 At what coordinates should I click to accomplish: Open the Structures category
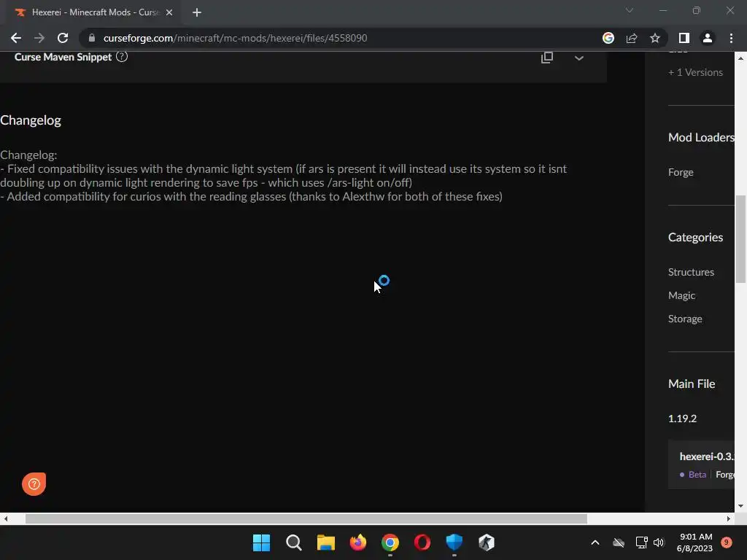(691, 272)
